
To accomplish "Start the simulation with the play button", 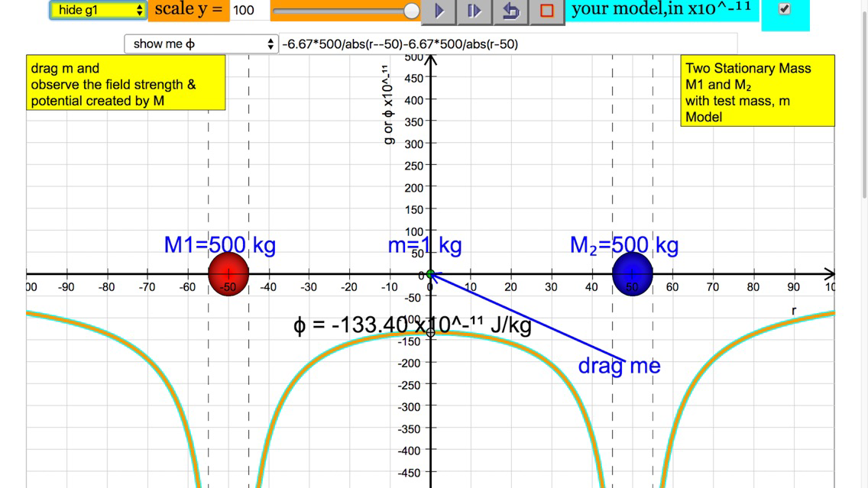I will (x=439, y=11).
